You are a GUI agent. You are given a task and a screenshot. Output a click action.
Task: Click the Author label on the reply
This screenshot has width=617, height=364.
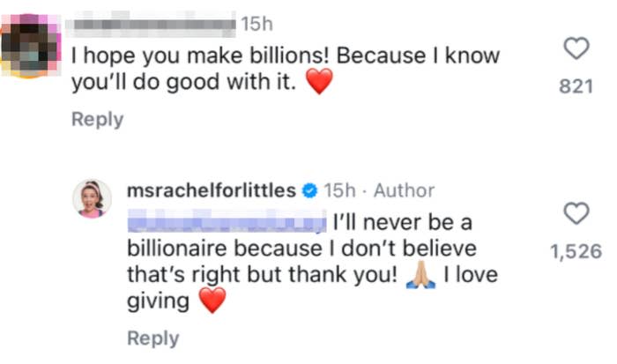[405, 190]
